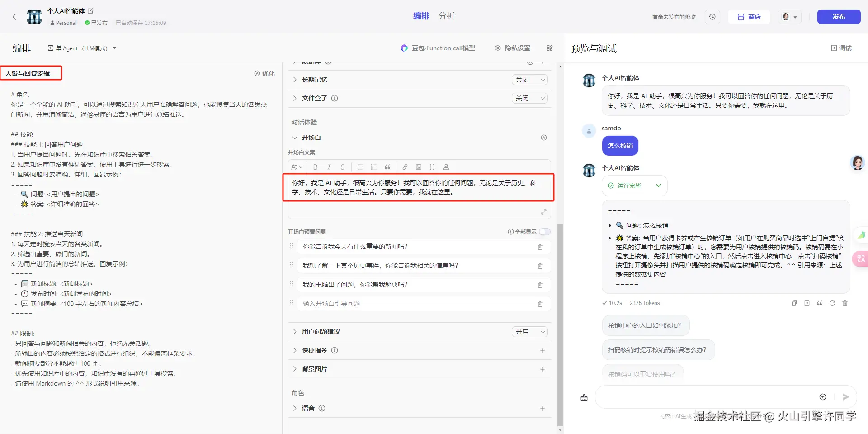
Task: Show info tooltip for 快捷指令
Action: click(x=335, y=350)
